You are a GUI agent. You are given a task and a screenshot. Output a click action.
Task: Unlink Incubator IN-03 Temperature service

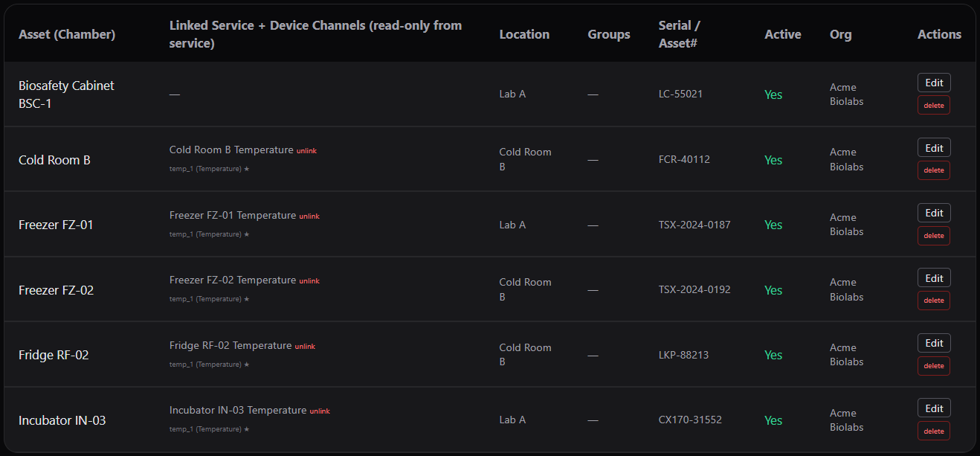point(320,411)
